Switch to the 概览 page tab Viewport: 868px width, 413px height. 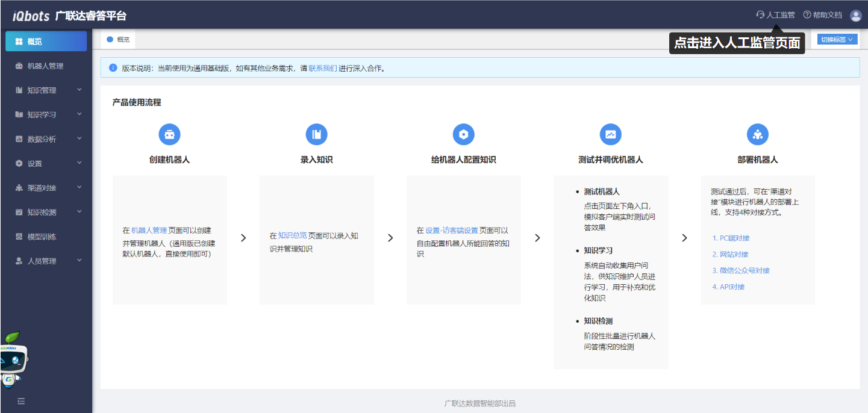click(x=119, y=40)
